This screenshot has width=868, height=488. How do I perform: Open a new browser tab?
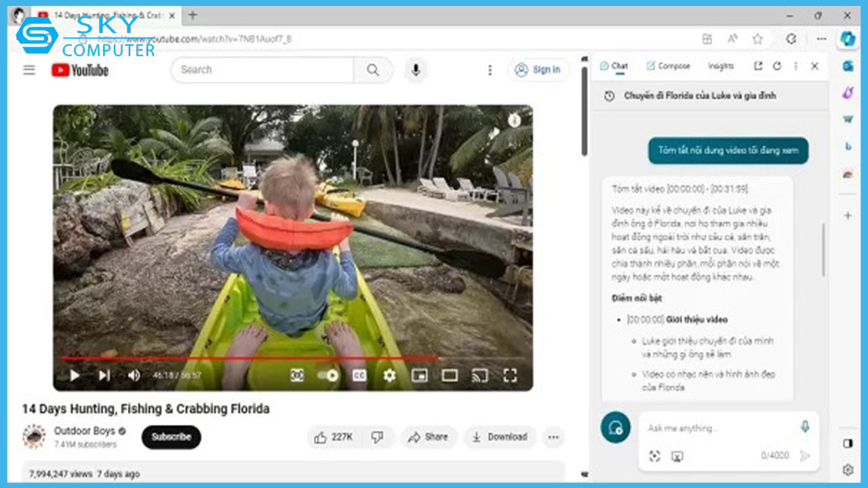(x=193, y=15)
